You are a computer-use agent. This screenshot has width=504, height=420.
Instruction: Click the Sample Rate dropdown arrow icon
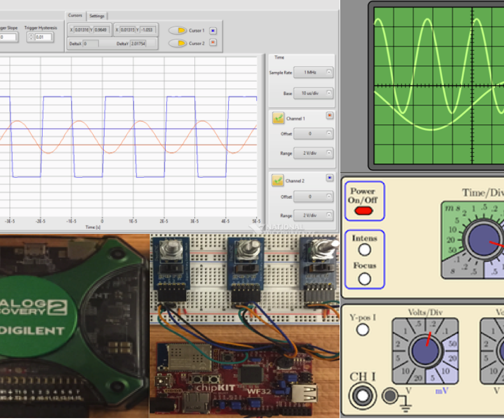pos(329,72)
